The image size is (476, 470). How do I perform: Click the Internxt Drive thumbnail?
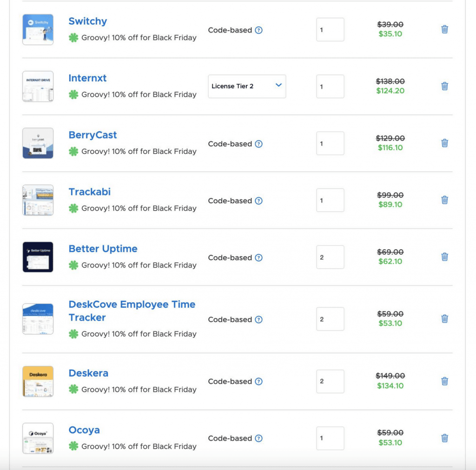[x=38, y=86]
